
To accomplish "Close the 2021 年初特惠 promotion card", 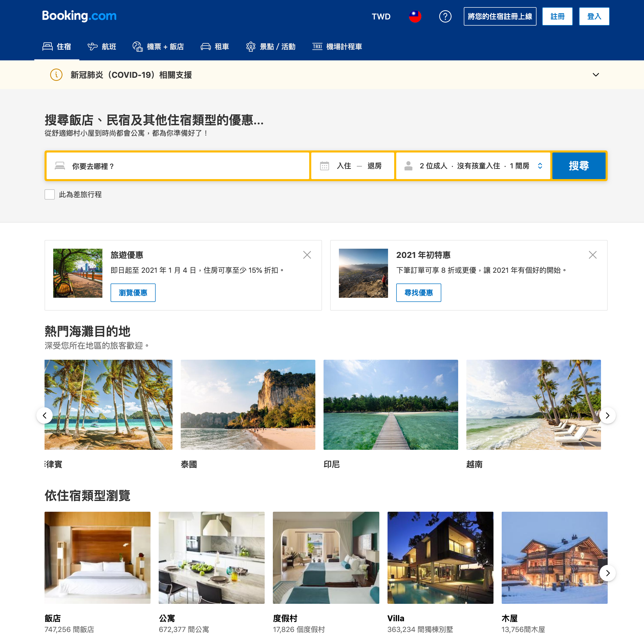I will pos(593,255).
